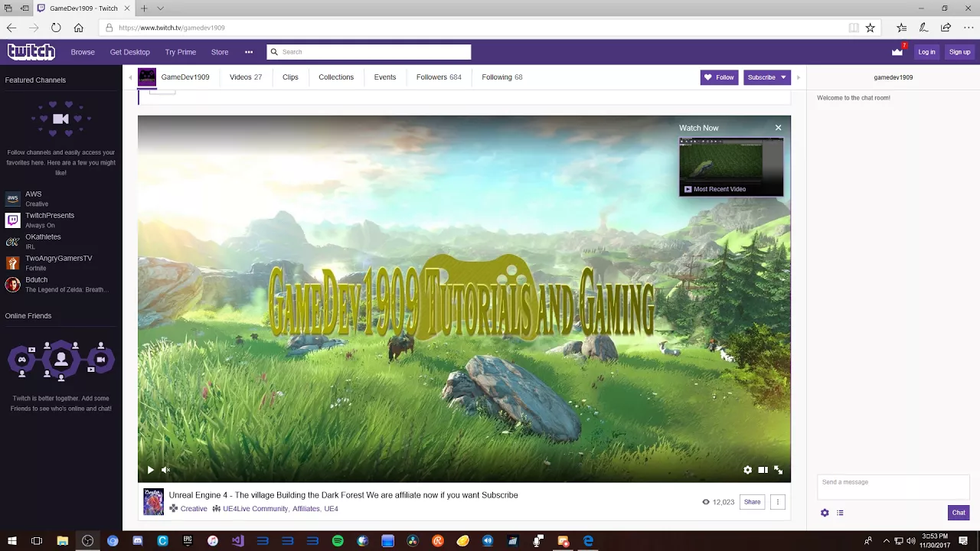Open the Browse menu item

coord(83,52)
